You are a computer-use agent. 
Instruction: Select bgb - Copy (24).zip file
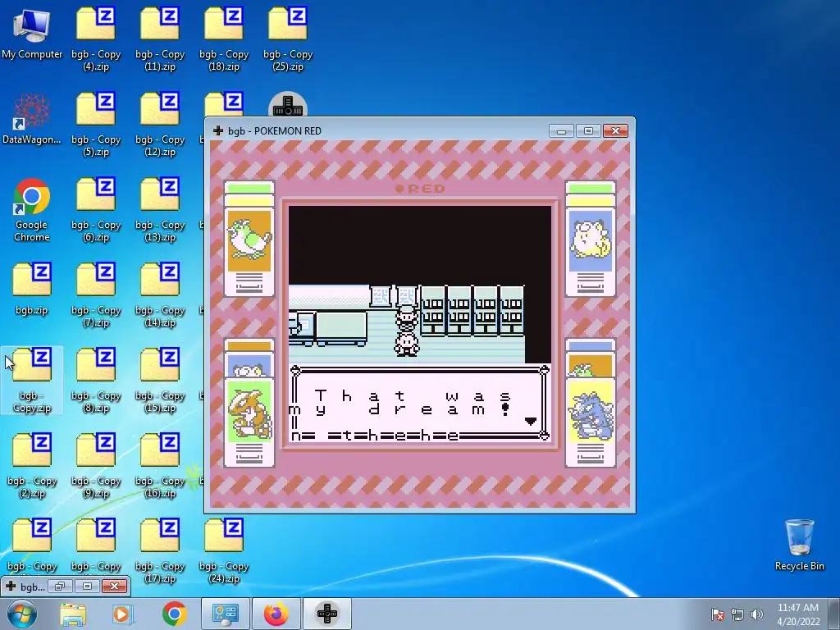click(224, 551)
